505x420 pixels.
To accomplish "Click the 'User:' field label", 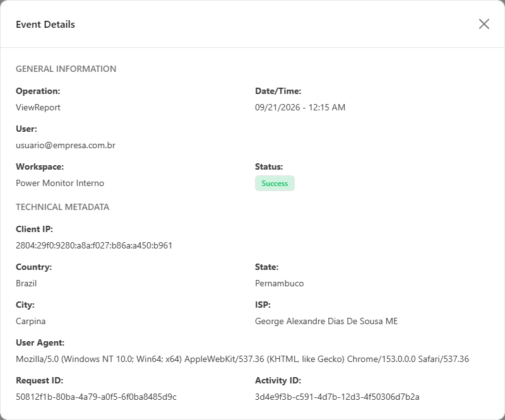I will [x=27, y=129].
